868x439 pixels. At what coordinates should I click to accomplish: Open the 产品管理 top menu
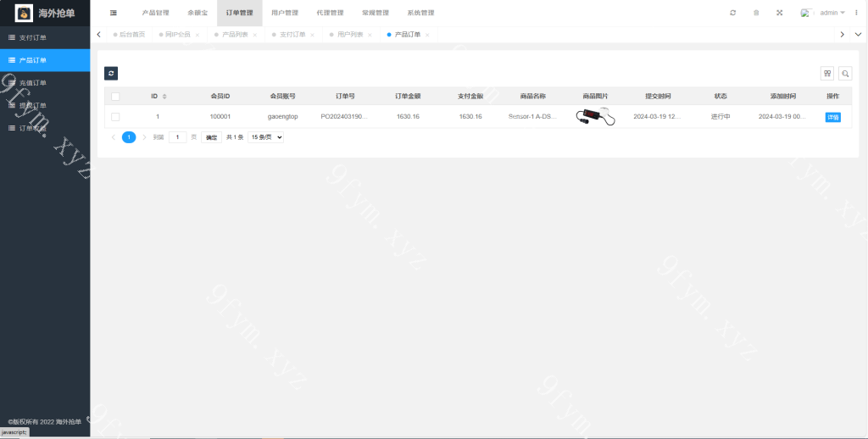point(156,13)
